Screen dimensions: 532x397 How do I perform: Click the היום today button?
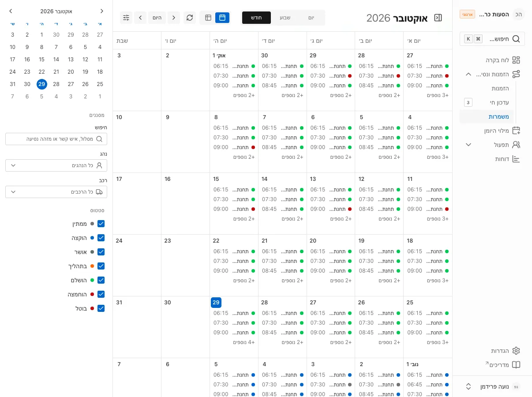pyautogui.click(x=157, y=18)
